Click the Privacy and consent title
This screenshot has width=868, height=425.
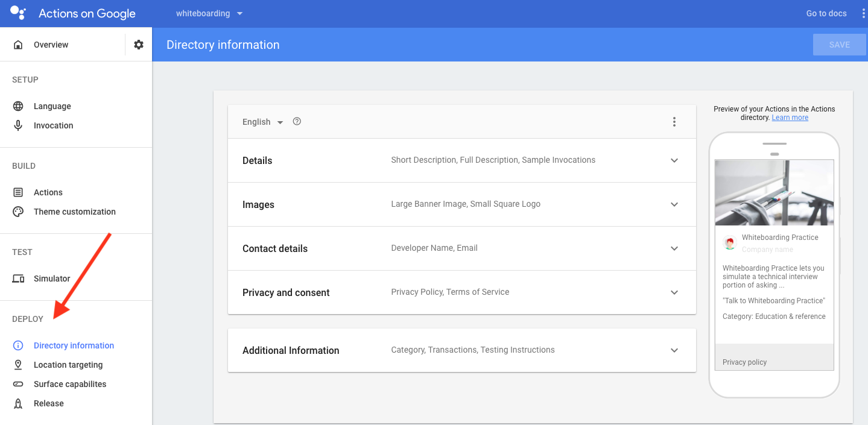[286, 292]
